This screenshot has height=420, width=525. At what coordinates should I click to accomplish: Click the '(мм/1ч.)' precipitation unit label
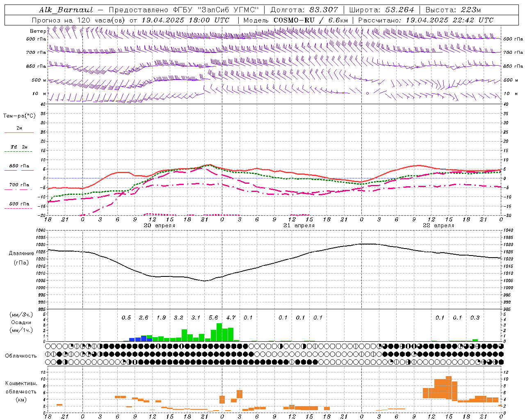(x=21, y=330)
